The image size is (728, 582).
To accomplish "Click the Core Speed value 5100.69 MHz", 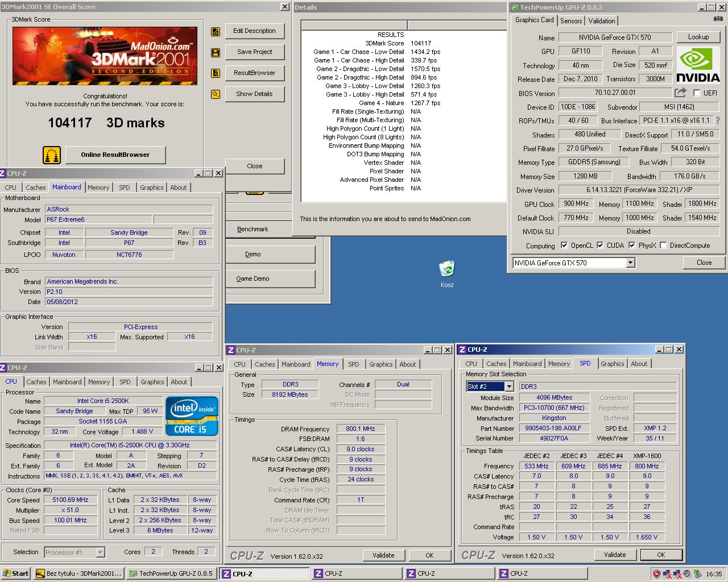I will pos(72,500).
